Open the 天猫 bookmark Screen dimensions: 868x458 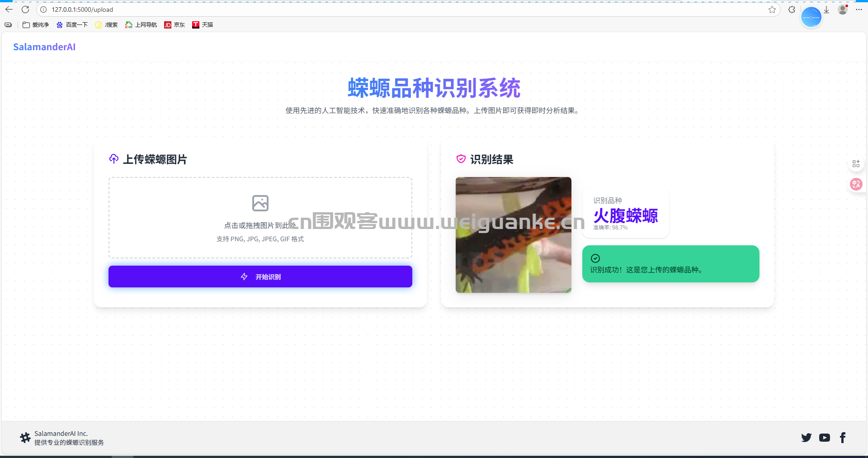tap(203, 25)
